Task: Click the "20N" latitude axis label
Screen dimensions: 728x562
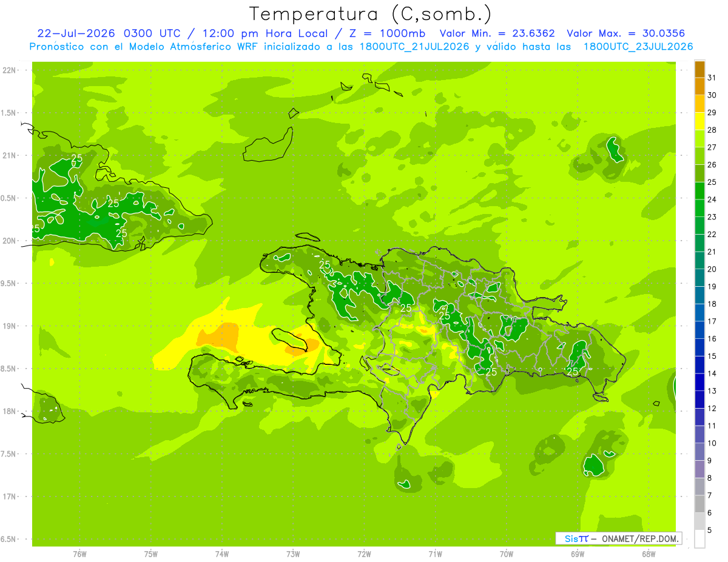Action: click(9, 241)
